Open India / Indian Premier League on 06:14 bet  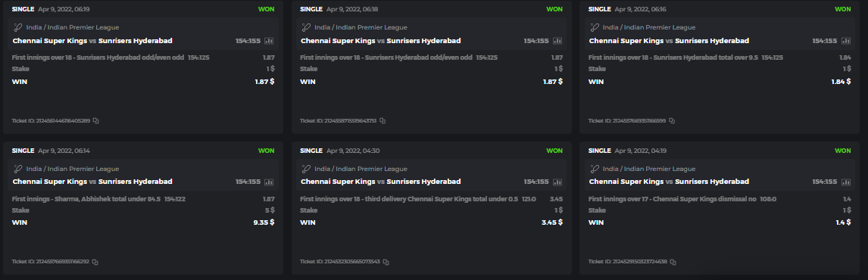pos(73,169)
